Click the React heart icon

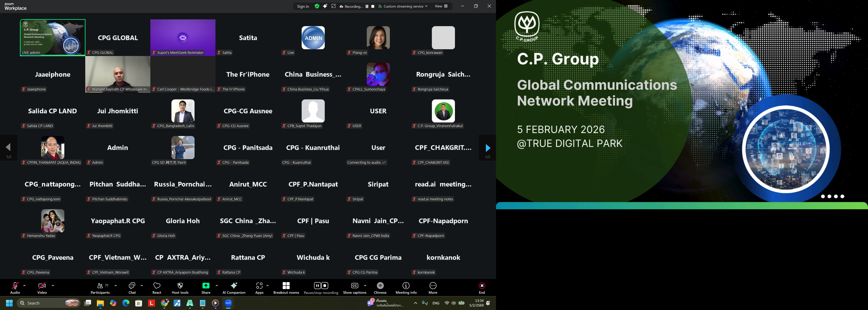157,288
